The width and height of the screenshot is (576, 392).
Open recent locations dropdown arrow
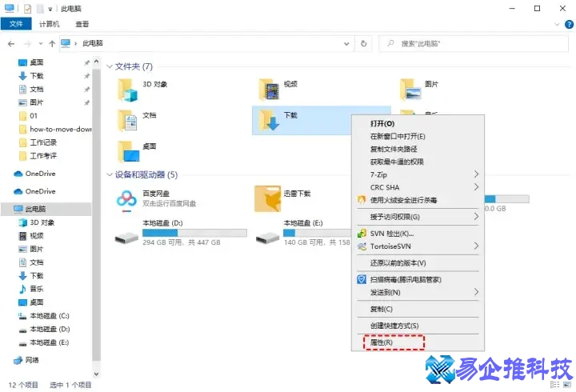tap(41, 44)
